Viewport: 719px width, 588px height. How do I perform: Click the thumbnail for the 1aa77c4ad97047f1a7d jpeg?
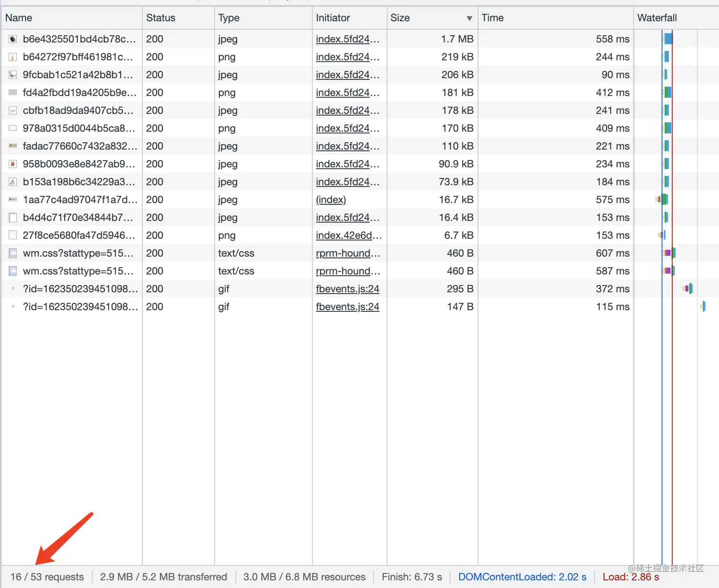tap(13, 200)
